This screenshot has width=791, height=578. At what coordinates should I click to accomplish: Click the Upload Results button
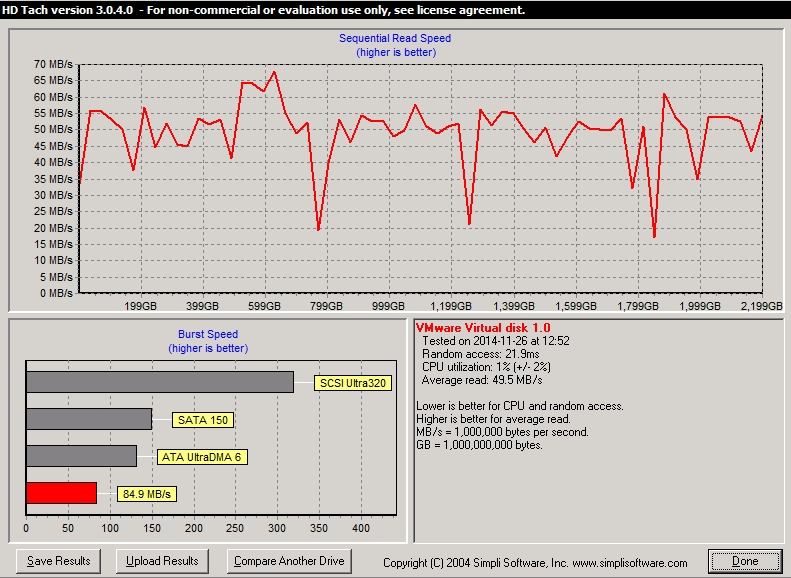(x=162, y=561)
